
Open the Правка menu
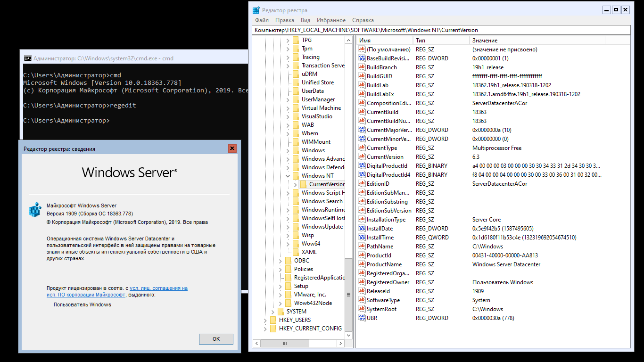click(285, 20)
